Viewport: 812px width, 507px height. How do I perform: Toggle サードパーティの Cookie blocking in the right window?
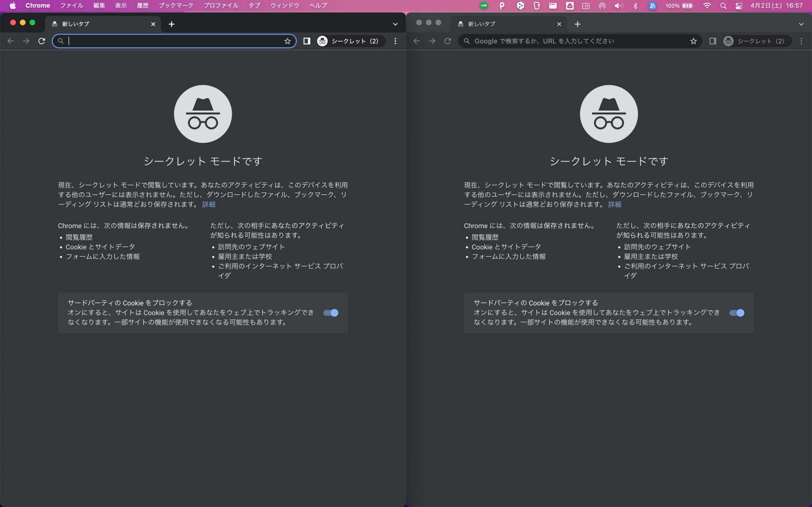[737, 312]
